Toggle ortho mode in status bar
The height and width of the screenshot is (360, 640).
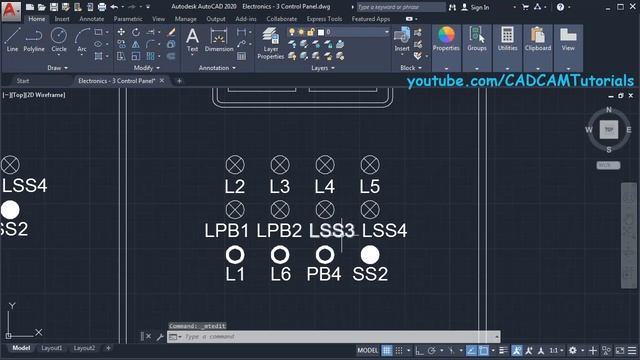tap(419, 350)
